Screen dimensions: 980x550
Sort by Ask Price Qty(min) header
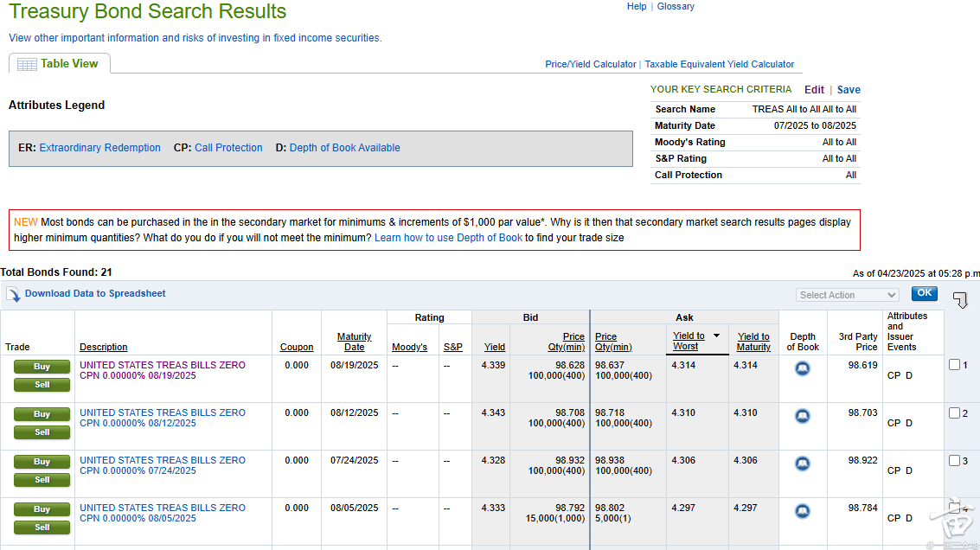tap(613, 342)
